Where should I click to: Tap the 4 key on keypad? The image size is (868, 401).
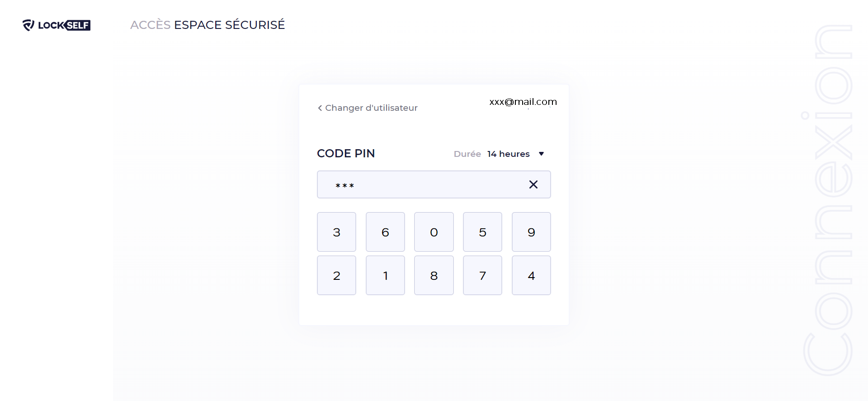(x=531, y=275)
